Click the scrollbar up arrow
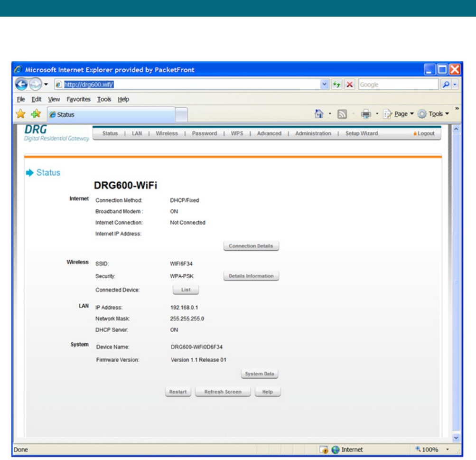 click(456, 129)
